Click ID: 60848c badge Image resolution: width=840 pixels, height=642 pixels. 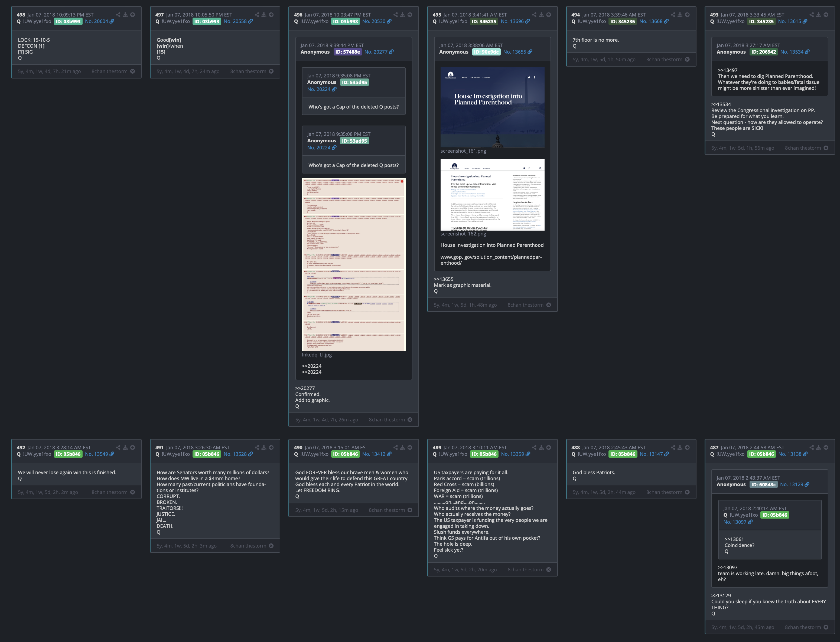763,484
